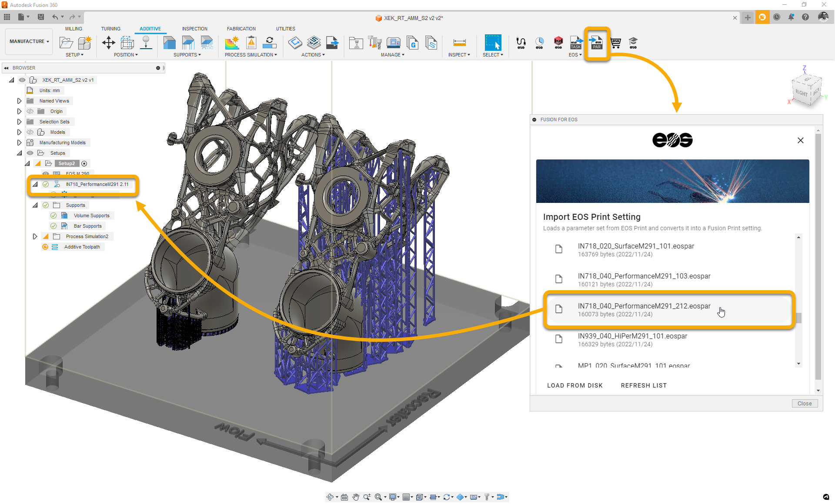
Task: Click the EOS TASK export icon
Action: [576, 43]
